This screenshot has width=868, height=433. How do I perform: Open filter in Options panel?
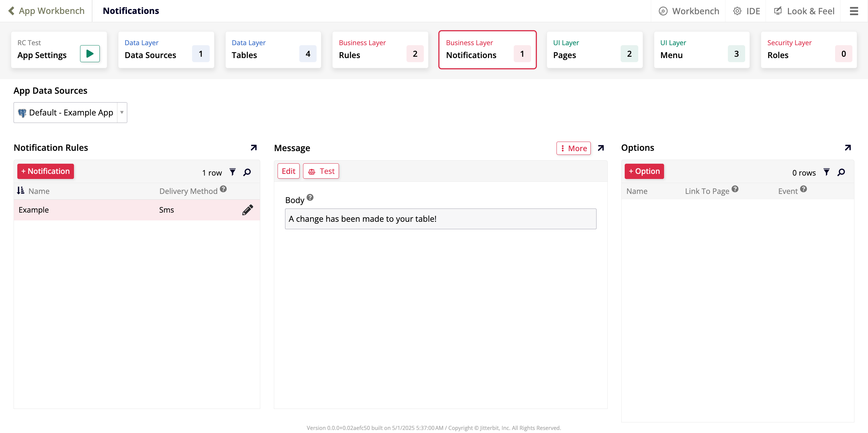(x=827, y=172)
